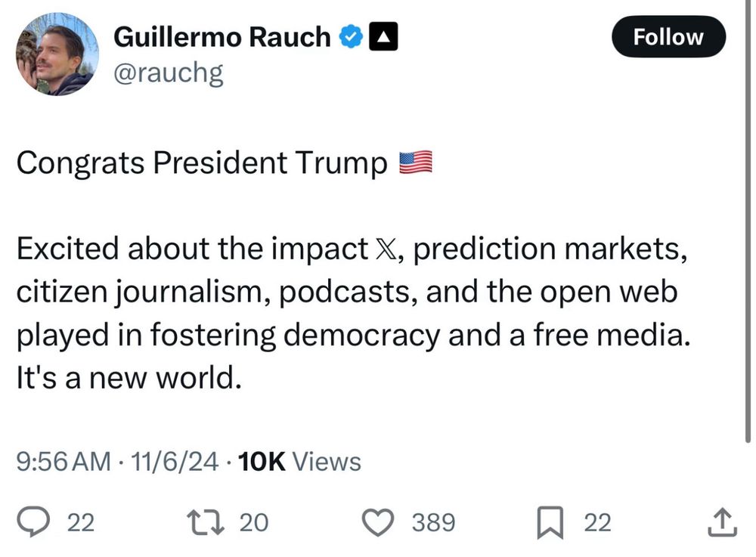The width and height of the screenshot is (756, 557).
Task: Click the 10K Views count
Action: 299,460
